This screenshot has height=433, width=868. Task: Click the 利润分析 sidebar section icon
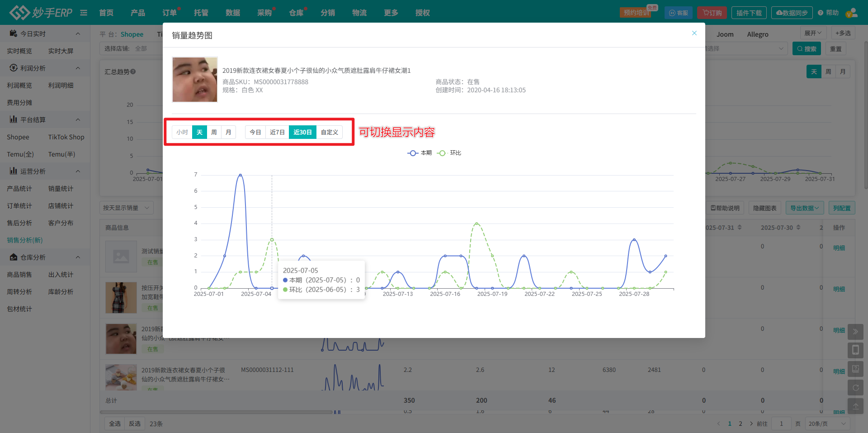click(13, 68)
